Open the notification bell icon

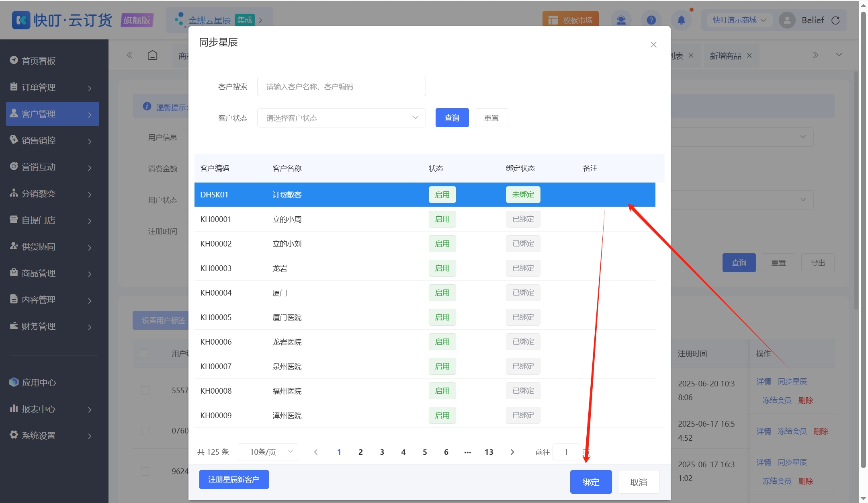(x=682, y=20)
